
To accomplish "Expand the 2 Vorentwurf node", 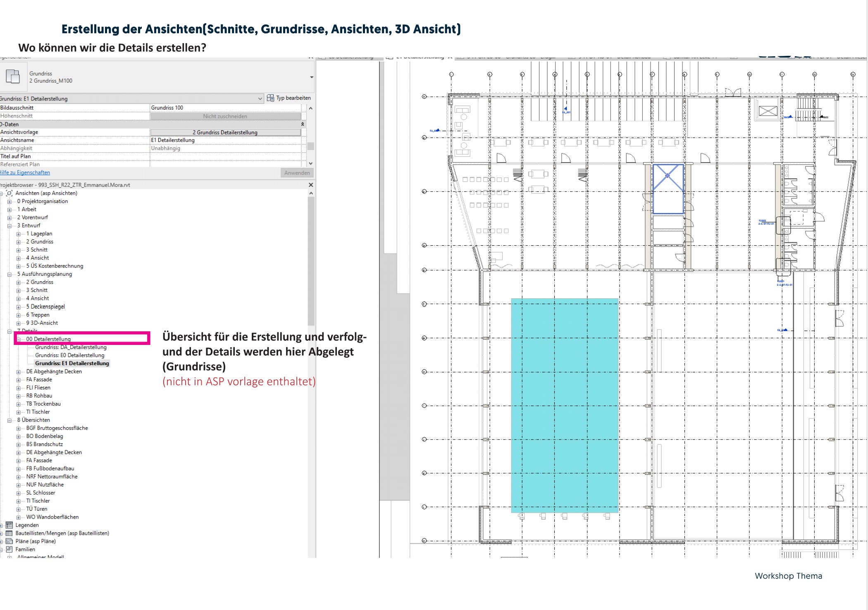I will (x=10, y=218).
